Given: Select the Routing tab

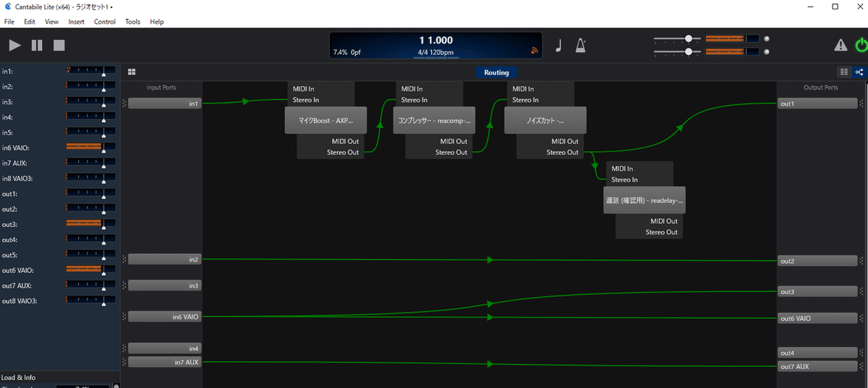Looking at the screenshot, I should point(496,72).
